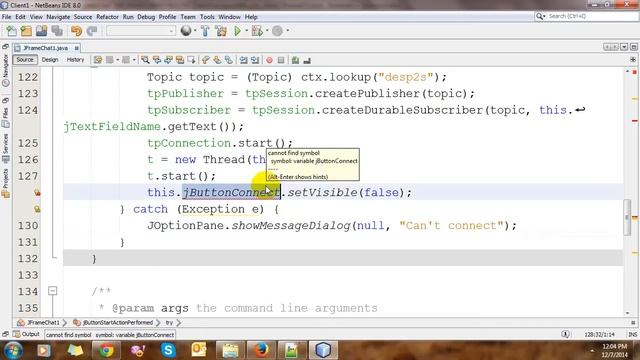The image size is (640, 360).
Task: Open Google Chrome from the taskbar
Action: [106, 350]
